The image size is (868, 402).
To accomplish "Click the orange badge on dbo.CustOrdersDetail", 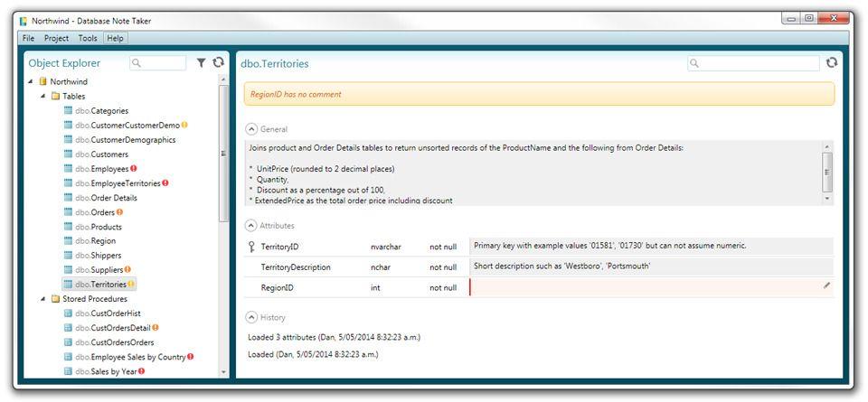I will [x=156, y=327].
